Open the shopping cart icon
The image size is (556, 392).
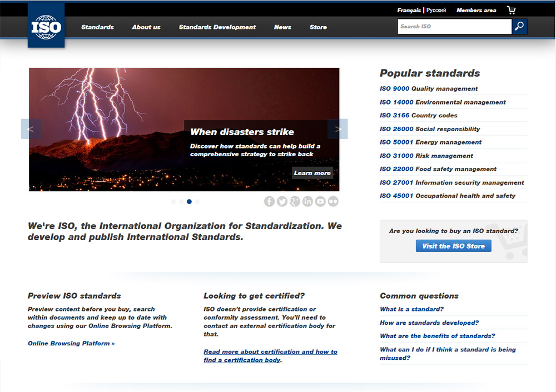[511, 10]
